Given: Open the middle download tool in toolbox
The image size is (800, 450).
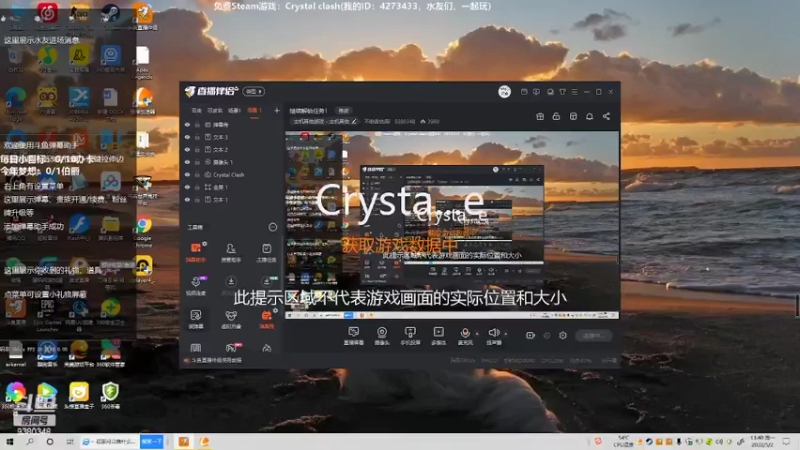Looking at the screenshot, I should click(x=231, y=284).
